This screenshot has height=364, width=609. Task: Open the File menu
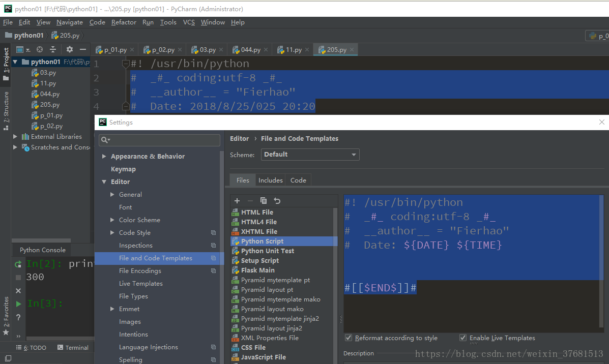coord(8,22)
